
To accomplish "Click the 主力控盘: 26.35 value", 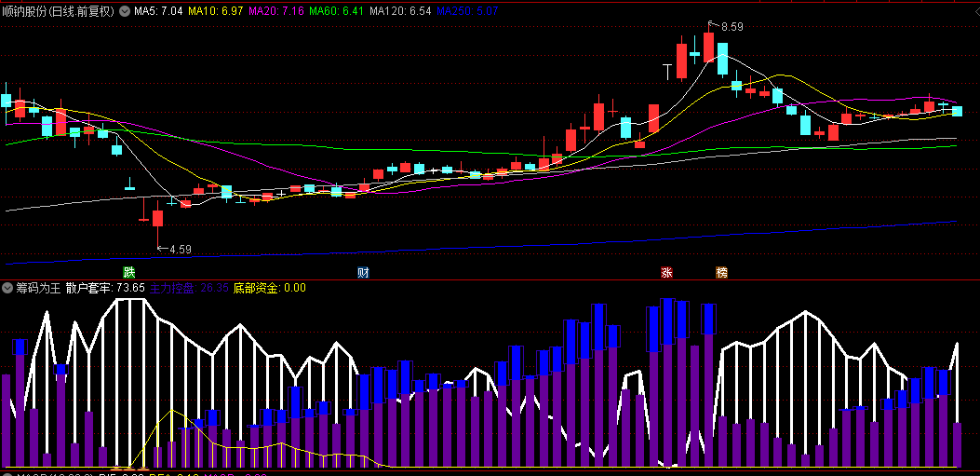I will (x=189, y=289).
